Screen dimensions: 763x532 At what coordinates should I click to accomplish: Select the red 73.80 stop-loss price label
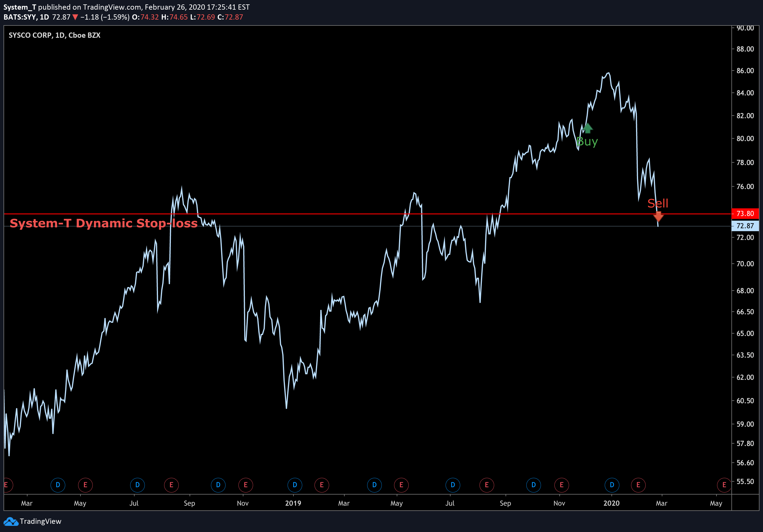tap(745, 213)
